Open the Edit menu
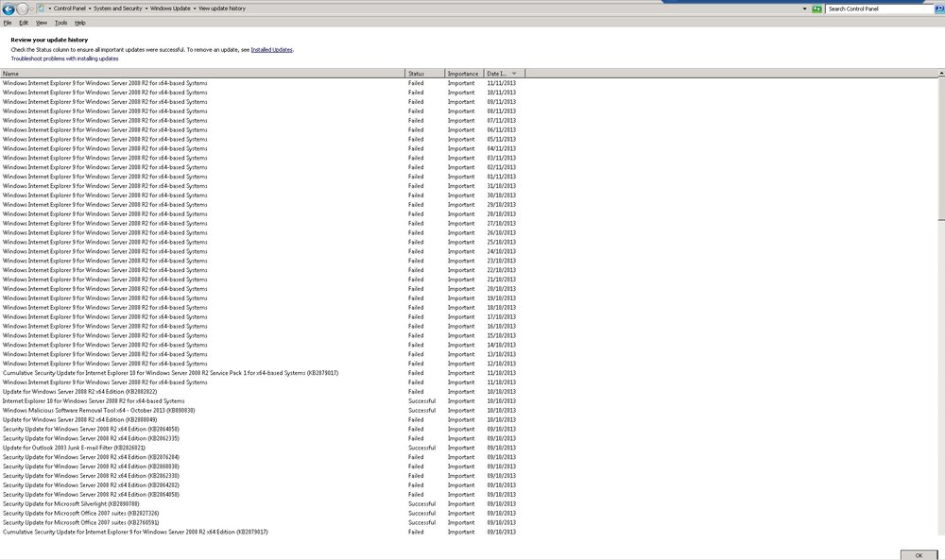945x560 pixels. click(x=24, y=23)
